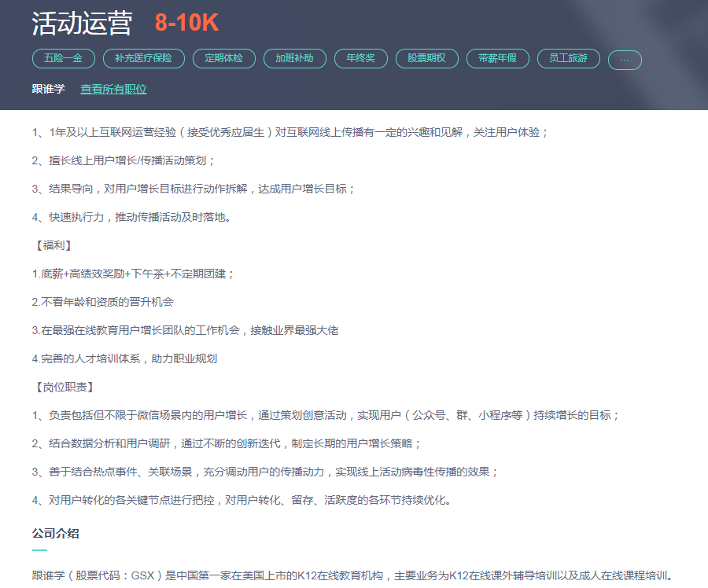The width and height of the screenshot is (708, 588).
Task: Click the line starting 1、负责包括但不限于微信场景
Action: click(x=325, y=415)
